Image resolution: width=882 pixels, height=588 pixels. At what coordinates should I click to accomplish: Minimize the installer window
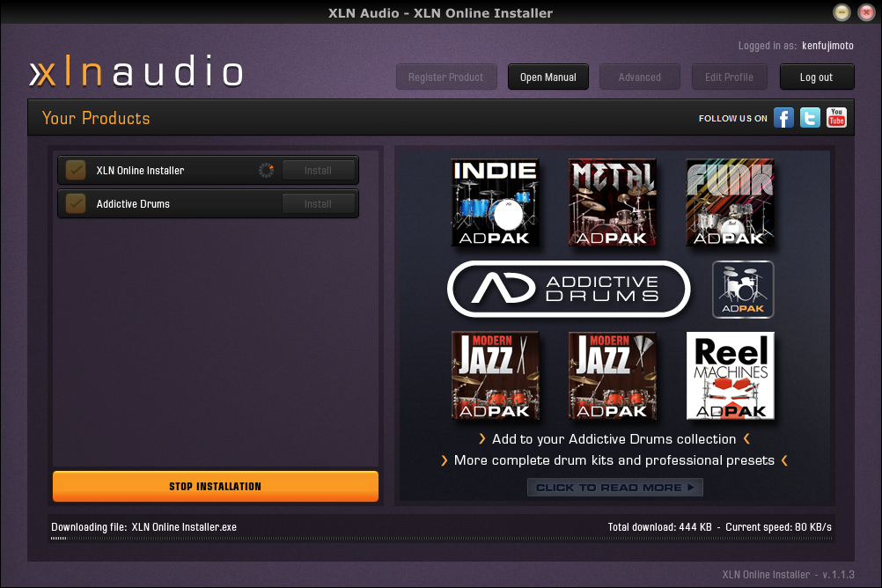point(842,12)
